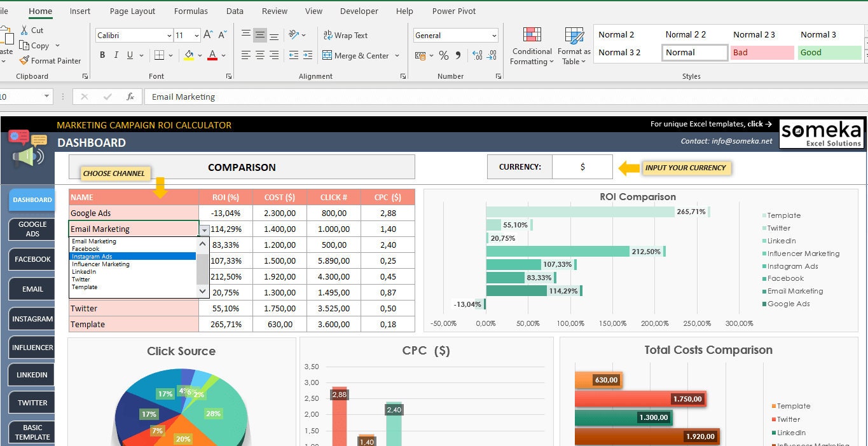The image size is (868, 446).
Task: Click the FACEBOOK sidebar navigation button
Action: coord(31,259)
